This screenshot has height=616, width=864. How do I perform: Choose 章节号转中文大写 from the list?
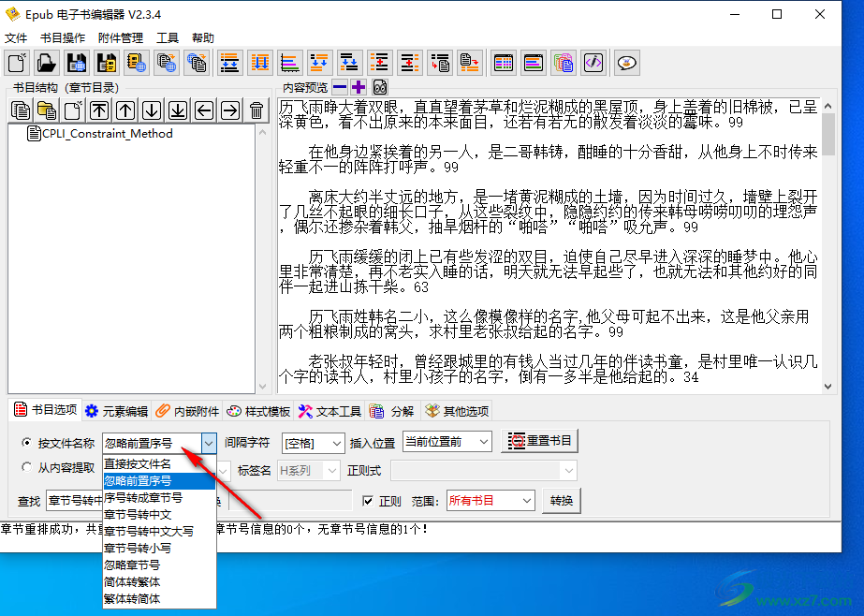(159, 531)
